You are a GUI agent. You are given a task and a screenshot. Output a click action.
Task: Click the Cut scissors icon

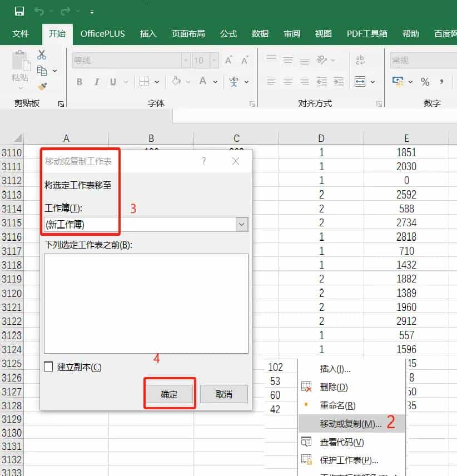coord(42,54)
